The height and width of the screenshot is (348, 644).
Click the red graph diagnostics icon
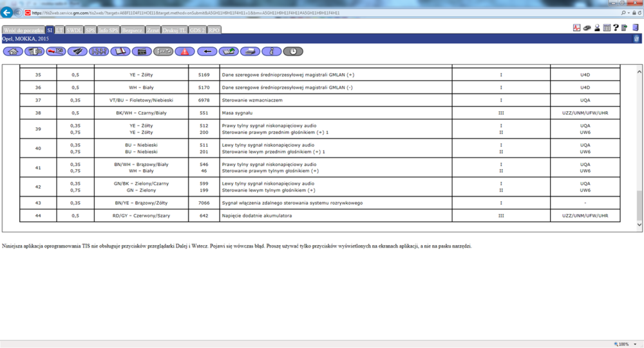pos(577,28)
